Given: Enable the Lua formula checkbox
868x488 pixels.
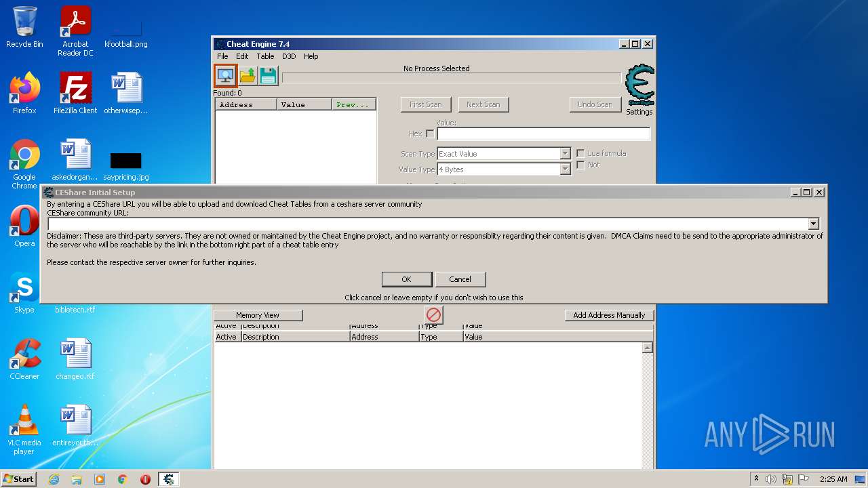Looking at the screenshot, I should click(x=580, y=153).
